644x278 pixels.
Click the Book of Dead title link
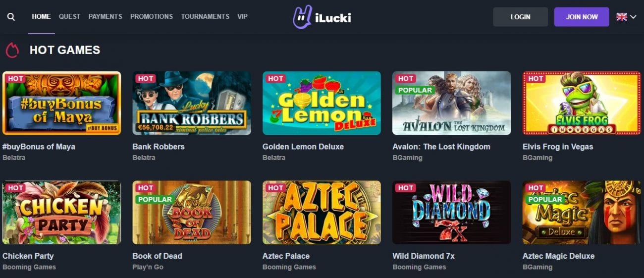[157, 256]
